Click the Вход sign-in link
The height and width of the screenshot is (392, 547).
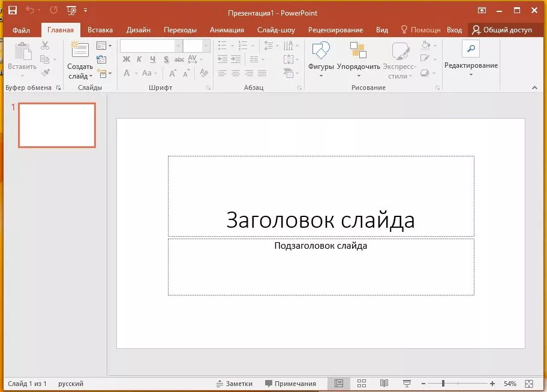tap(454, 30)
